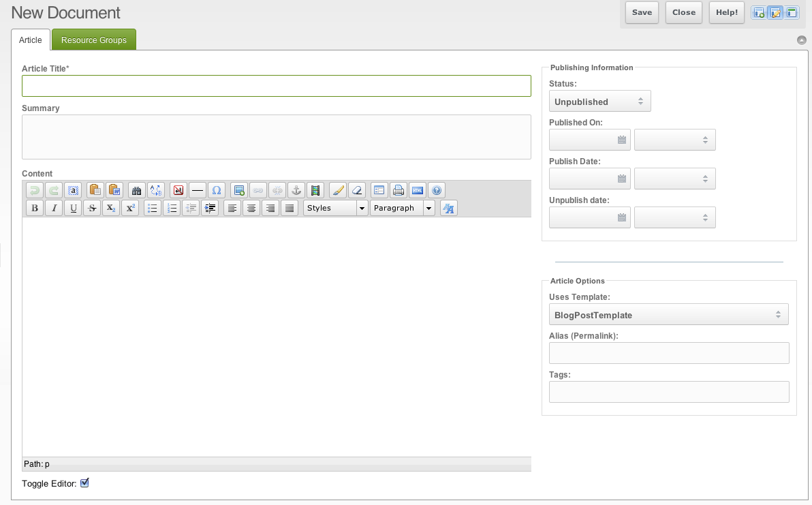Image resolution: width=812 pixels, height=505 pixels.
Task: Click the Find and Replace binoculars icon
Action: (x=136, y=190)
